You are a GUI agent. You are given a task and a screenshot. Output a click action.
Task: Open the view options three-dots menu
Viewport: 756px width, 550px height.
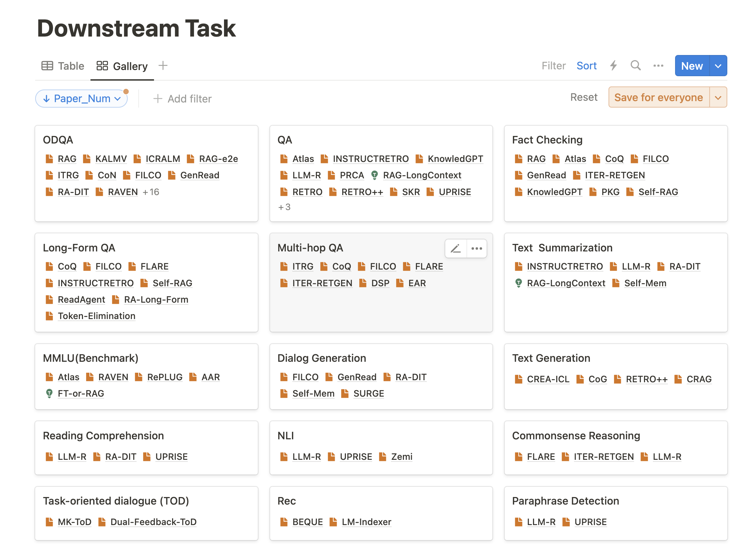[x=658, y=66]
